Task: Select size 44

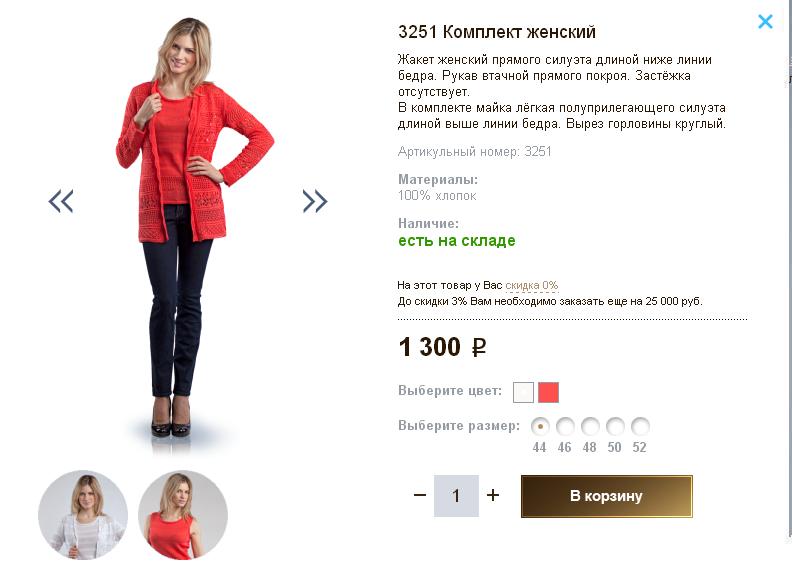Action: [540, 426]
